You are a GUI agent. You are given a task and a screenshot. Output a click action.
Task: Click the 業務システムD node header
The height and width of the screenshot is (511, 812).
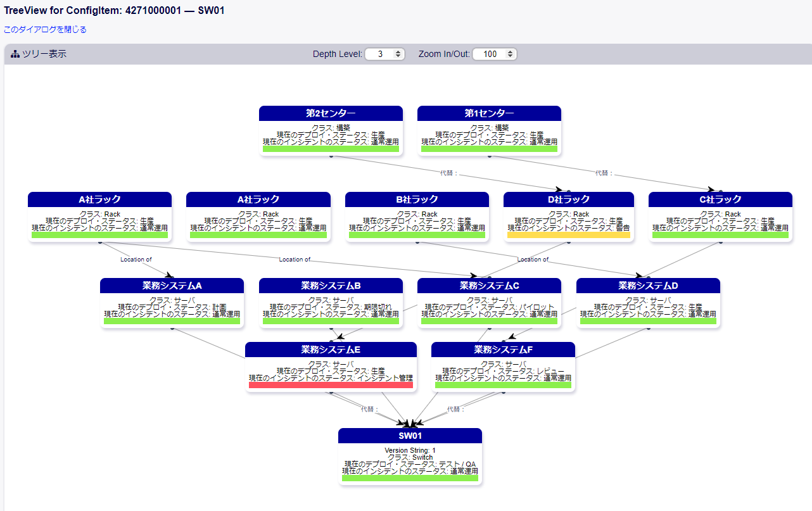pyautogui.click(x=648, y=286)
